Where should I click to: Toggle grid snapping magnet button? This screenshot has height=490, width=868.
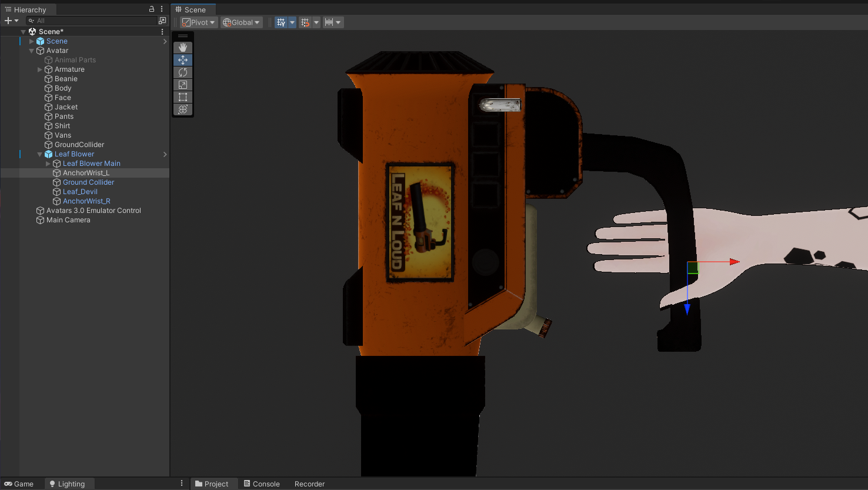305,22
